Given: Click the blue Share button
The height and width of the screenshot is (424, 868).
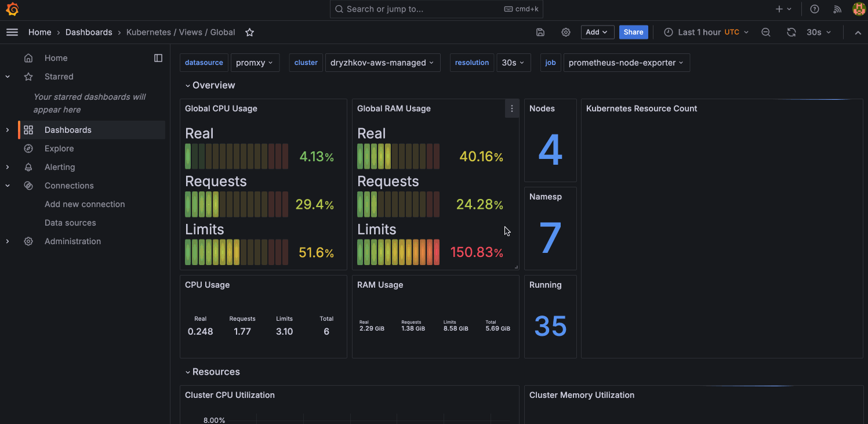Looking at the screenshot, I should (x=633, y=32).
